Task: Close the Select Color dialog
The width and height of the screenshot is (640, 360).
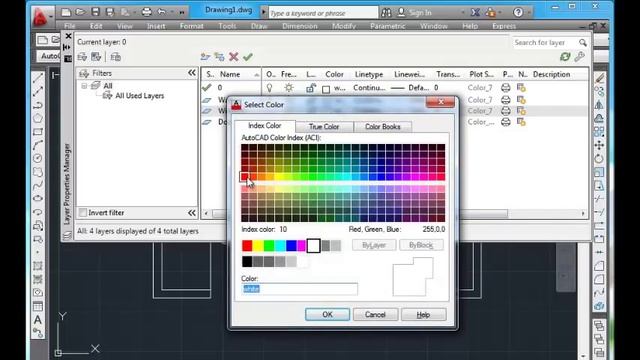Action: [440, 102]
